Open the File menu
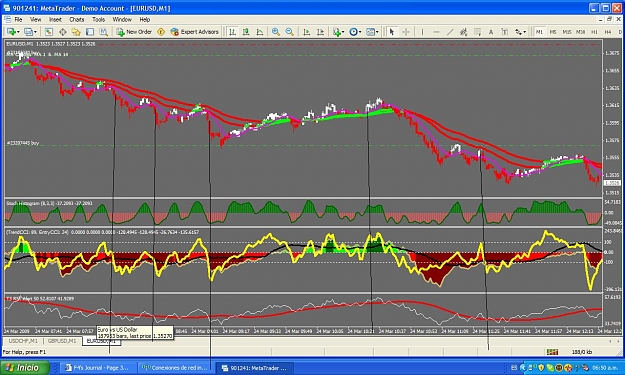This screenshot has height=375, width=625. tap(18, 20)
